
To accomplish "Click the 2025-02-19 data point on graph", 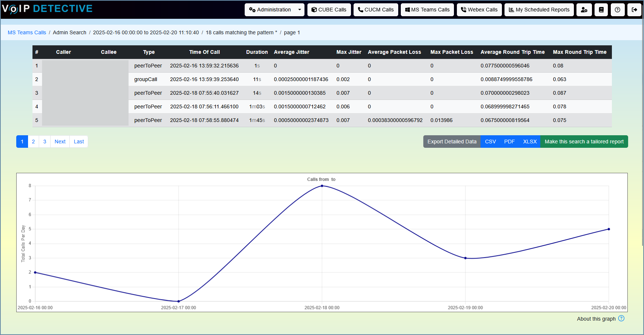I will 465,258.
